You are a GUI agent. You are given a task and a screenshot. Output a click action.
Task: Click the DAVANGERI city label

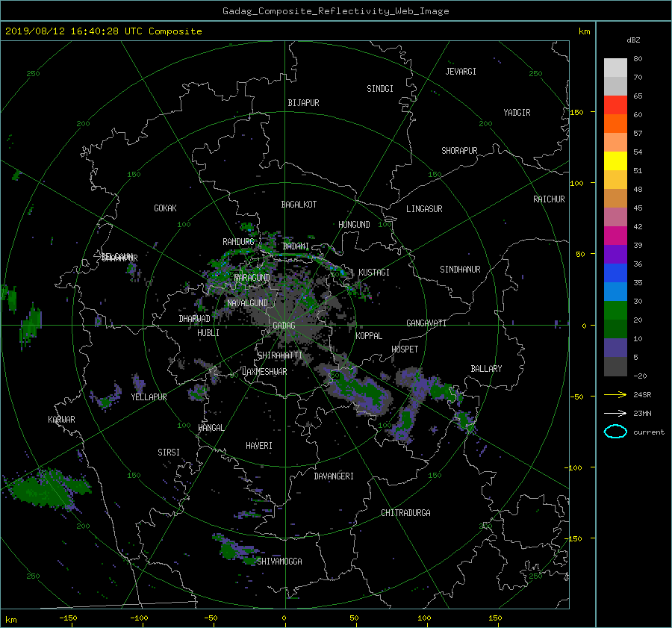coord(334,476)
